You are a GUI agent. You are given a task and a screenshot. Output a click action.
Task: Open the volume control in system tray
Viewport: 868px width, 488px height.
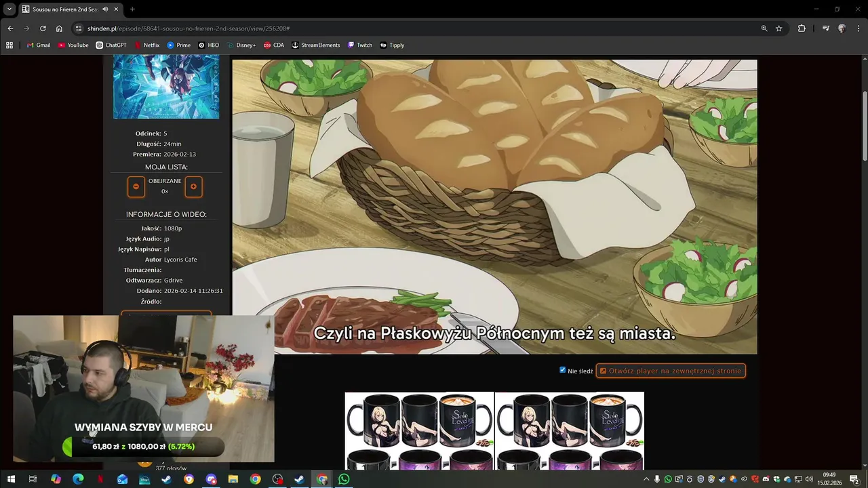[x=809, y=479]
